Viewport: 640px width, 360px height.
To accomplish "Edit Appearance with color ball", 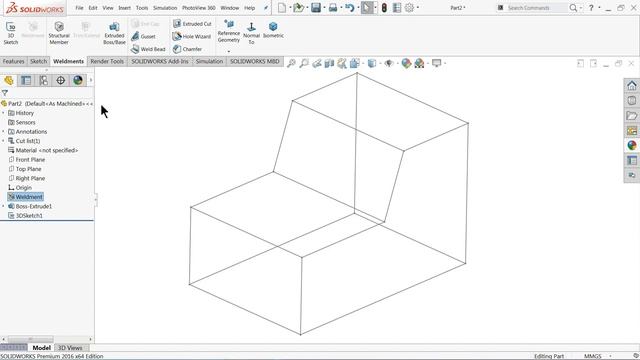I will click(x=406, y=63).
